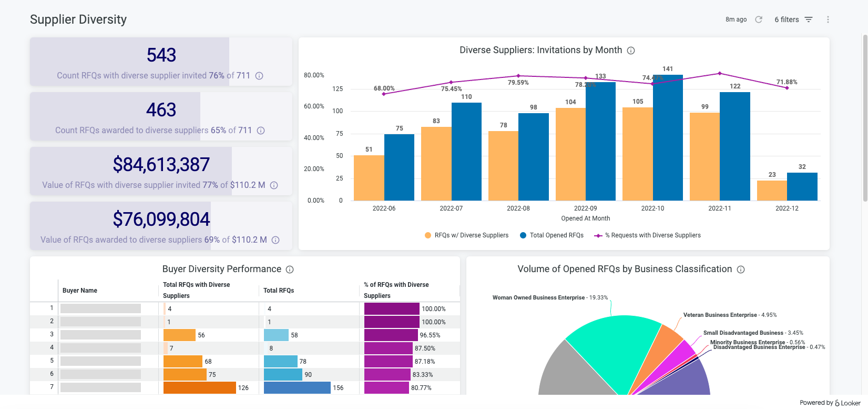Click the $76,099,804 value
868x409 pixels.
coord(161,220)
